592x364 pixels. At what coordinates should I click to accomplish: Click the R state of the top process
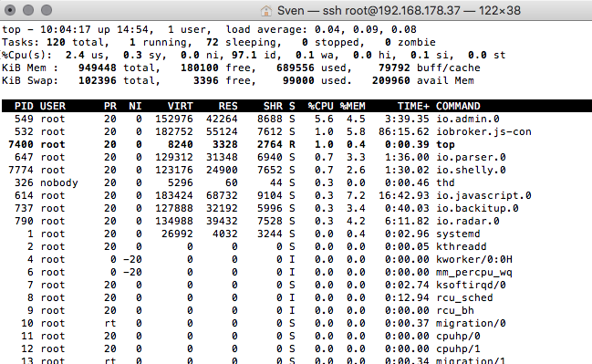(292, 145)
